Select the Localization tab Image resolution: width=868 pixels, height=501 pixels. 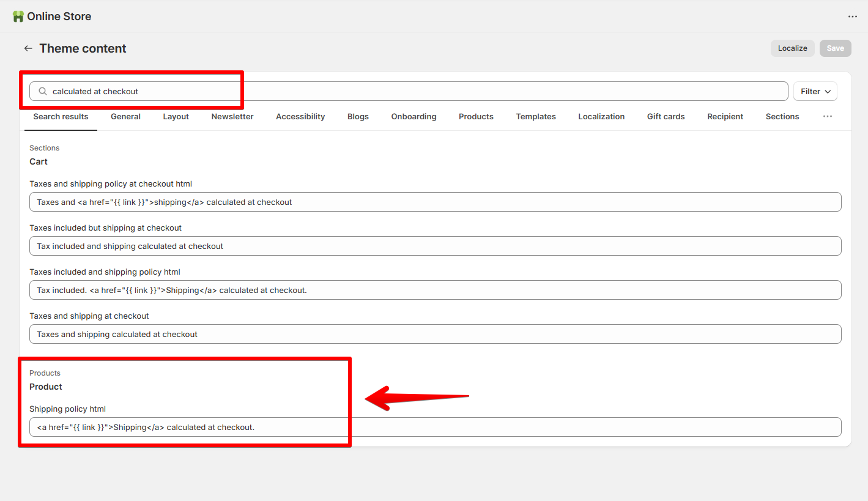point(601,116)
